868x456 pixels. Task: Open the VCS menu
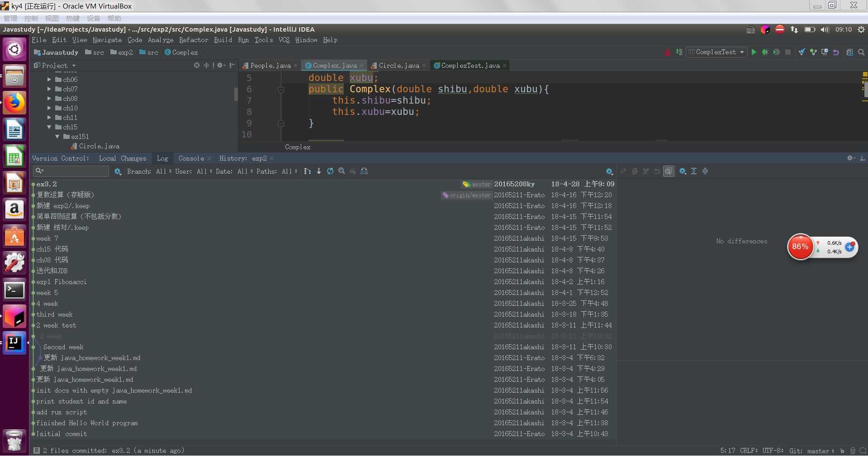click(284, 40)
